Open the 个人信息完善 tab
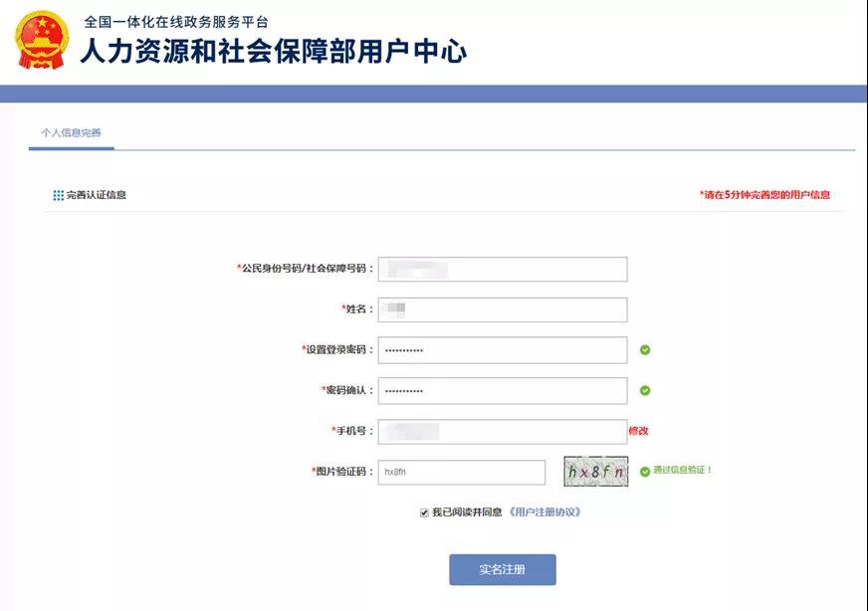This screenshot has height=611, width=868. click(x=71, y=132)
